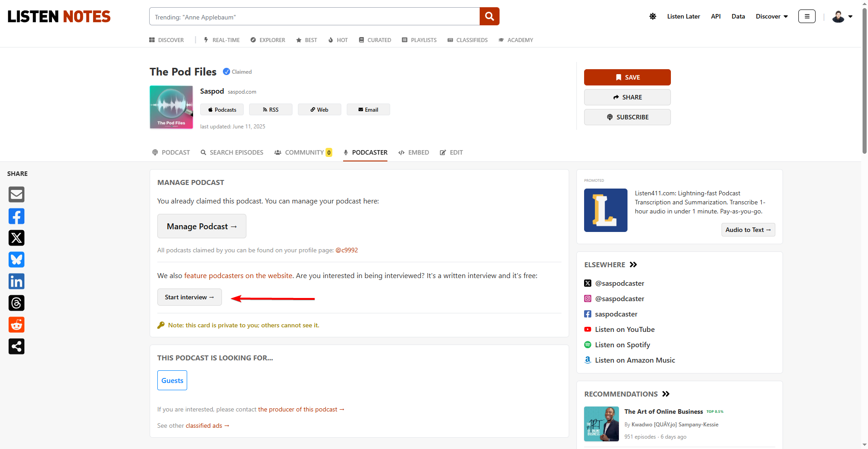Image resolution: width=868 pixels, height=449 pixels.
Task: Open HOT in the nav bar
Action: tap(338, 40)
